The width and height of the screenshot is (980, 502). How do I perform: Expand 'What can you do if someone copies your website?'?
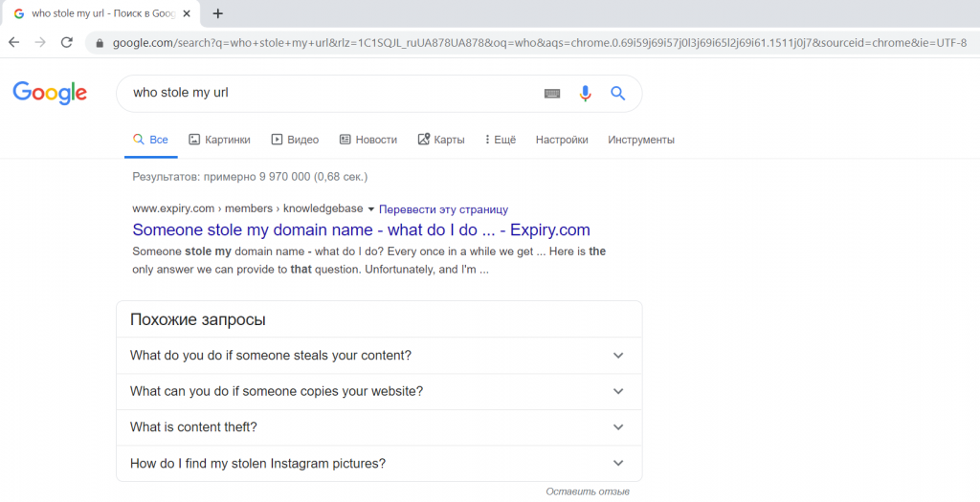[x=379, y=391]
